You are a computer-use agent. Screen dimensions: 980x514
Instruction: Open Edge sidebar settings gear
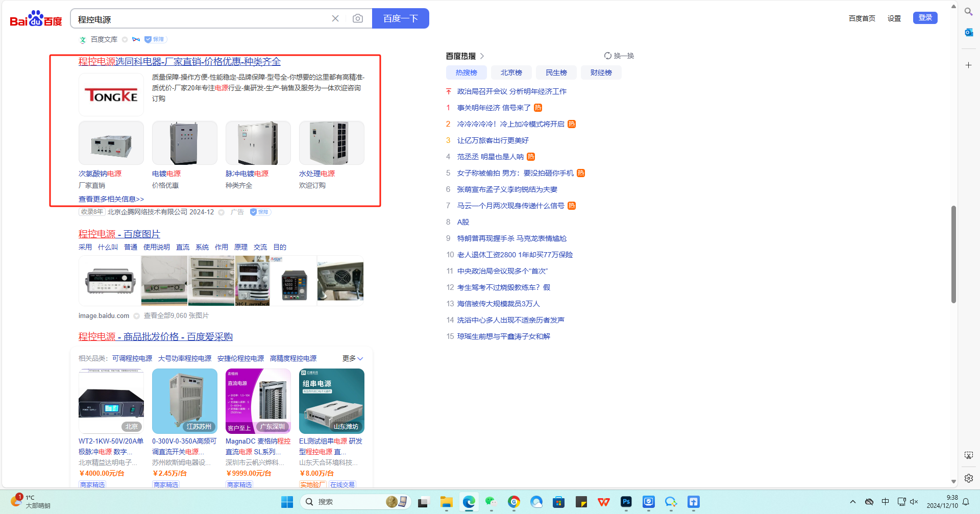click(968, 478)
